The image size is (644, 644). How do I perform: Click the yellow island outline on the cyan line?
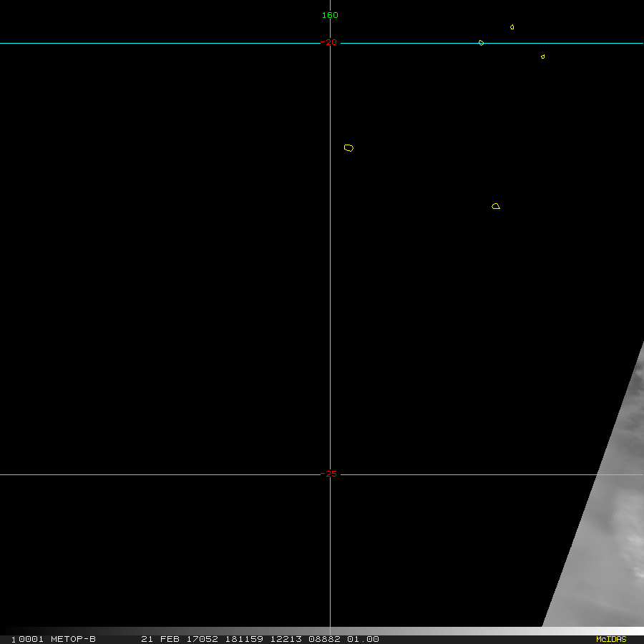(481, 43)
